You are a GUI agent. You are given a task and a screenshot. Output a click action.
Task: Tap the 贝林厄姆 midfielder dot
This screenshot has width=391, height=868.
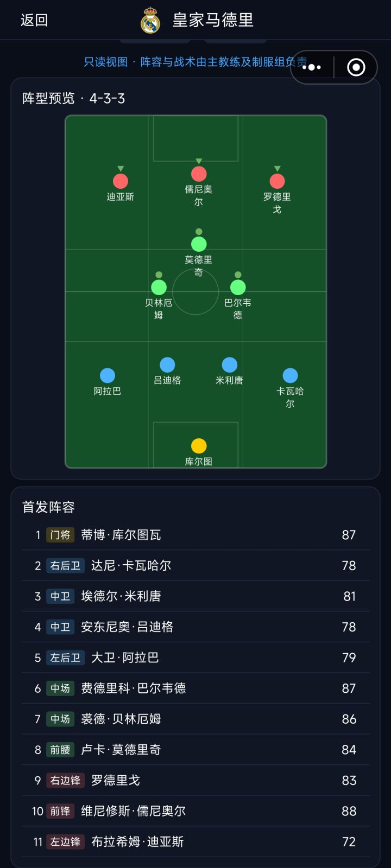click(159, 287)
